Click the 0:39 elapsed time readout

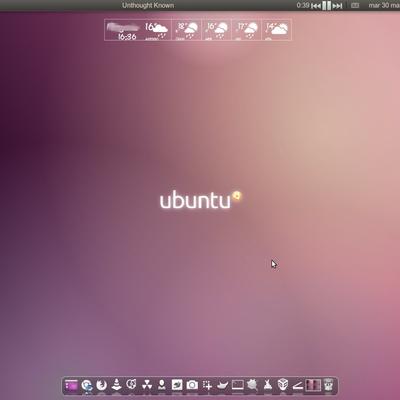pyautogui.click(x=303, y=5)
